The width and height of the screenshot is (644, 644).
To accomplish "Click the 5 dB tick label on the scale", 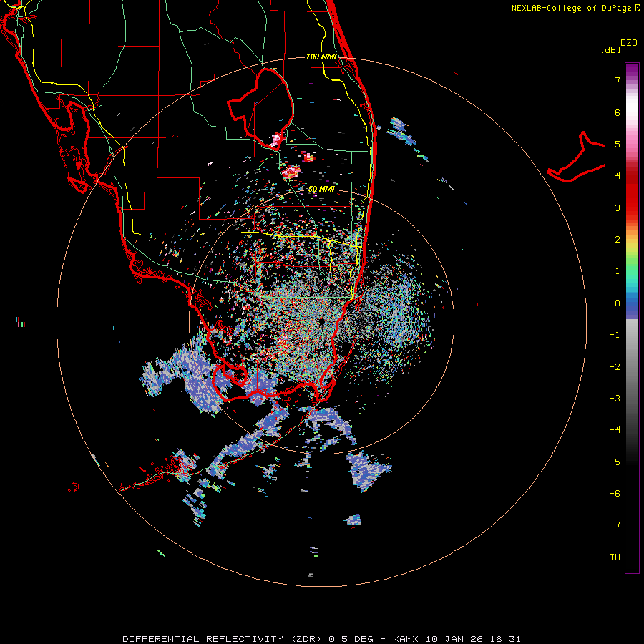I will click(x=617, y=144).
